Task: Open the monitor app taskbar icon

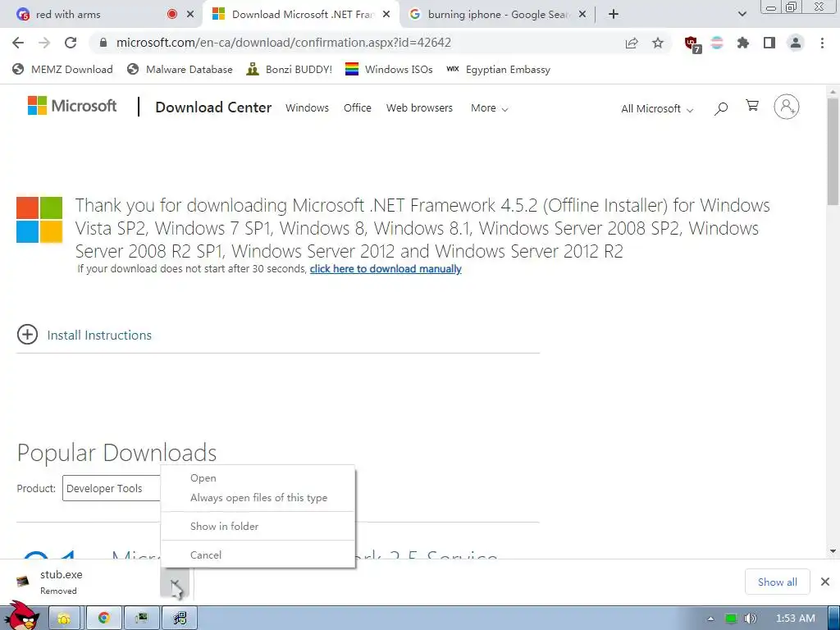Action: coord(141,619)
